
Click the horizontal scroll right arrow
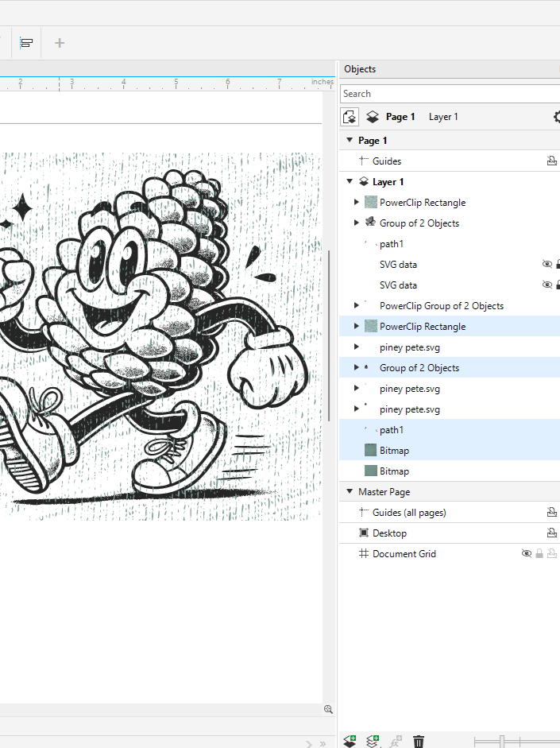pos(309,744)
